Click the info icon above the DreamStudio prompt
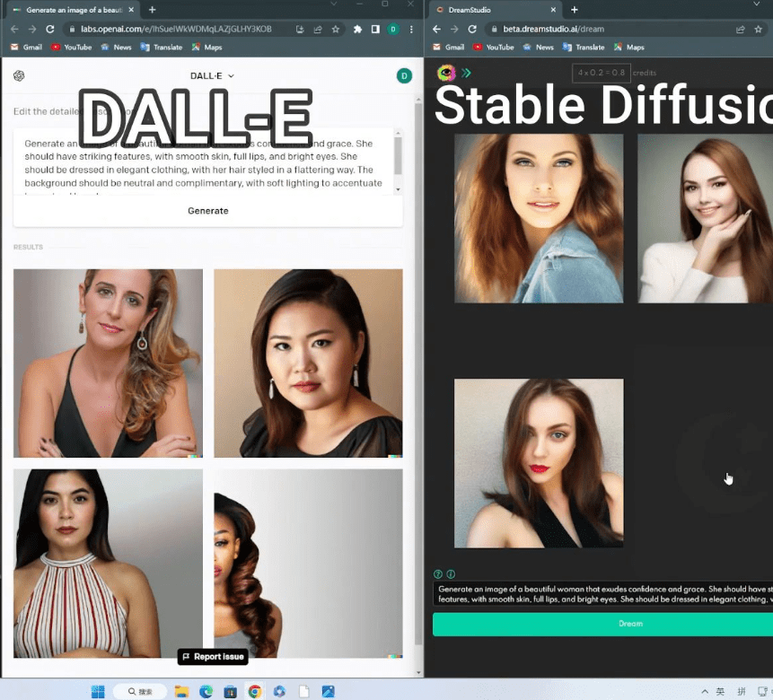Viewport: 773px width, 700px height. point(451,574)
